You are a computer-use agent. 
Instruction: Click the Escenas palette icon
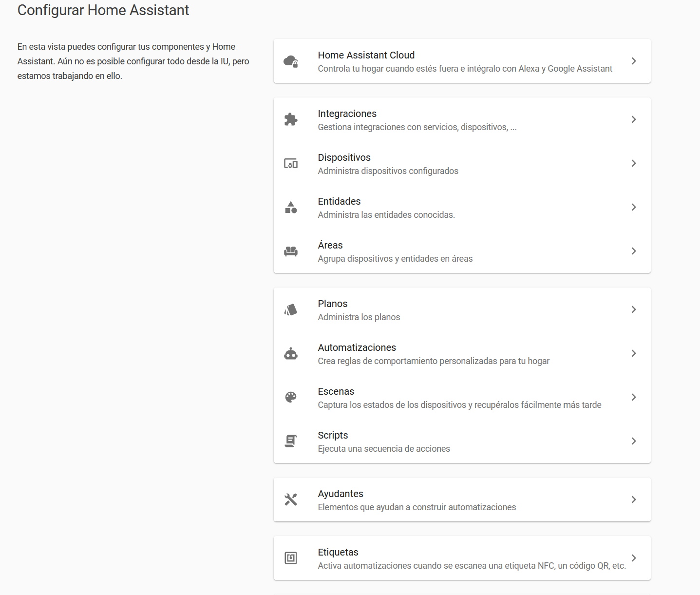291,397
